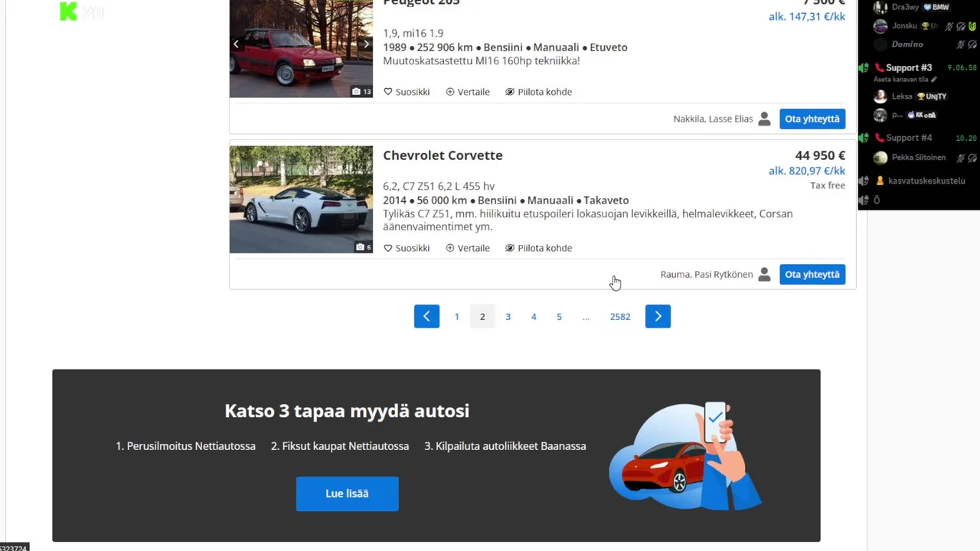980x551 pixels.
Task: Click Jonsku's avatar in voice list
Action: 880,26
